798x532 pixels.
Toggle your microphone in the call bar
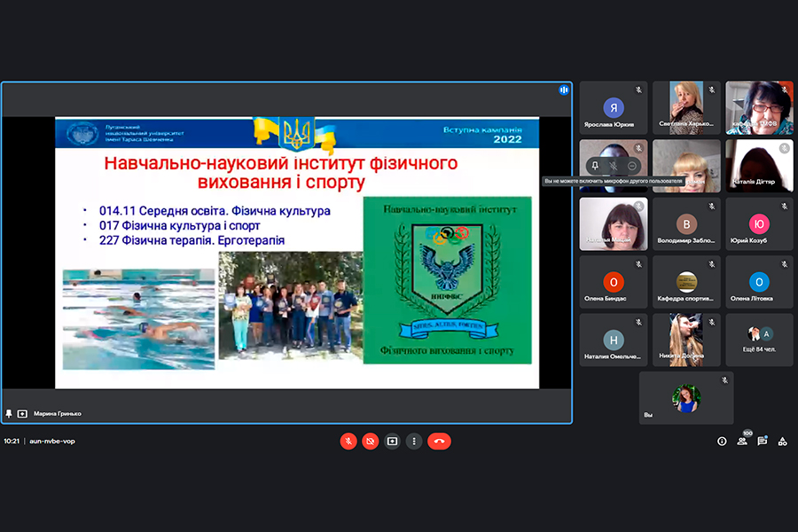coord(348,441)
